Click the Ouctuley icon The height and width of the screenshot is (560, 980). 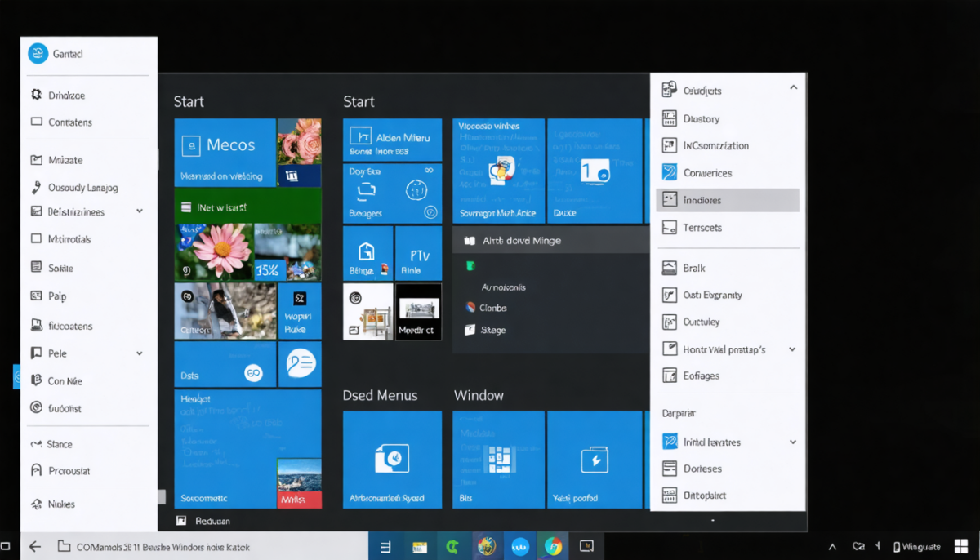point(670,322)
